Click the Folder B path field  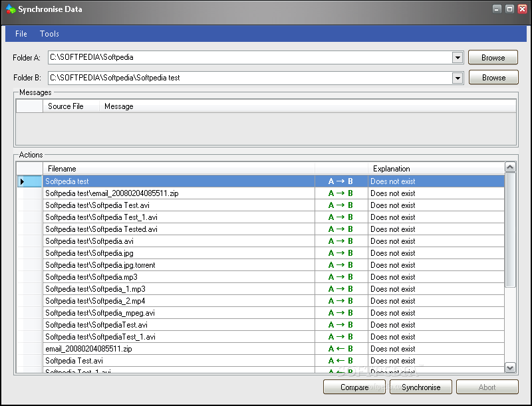pyautogui.click(x=250, y=78)
